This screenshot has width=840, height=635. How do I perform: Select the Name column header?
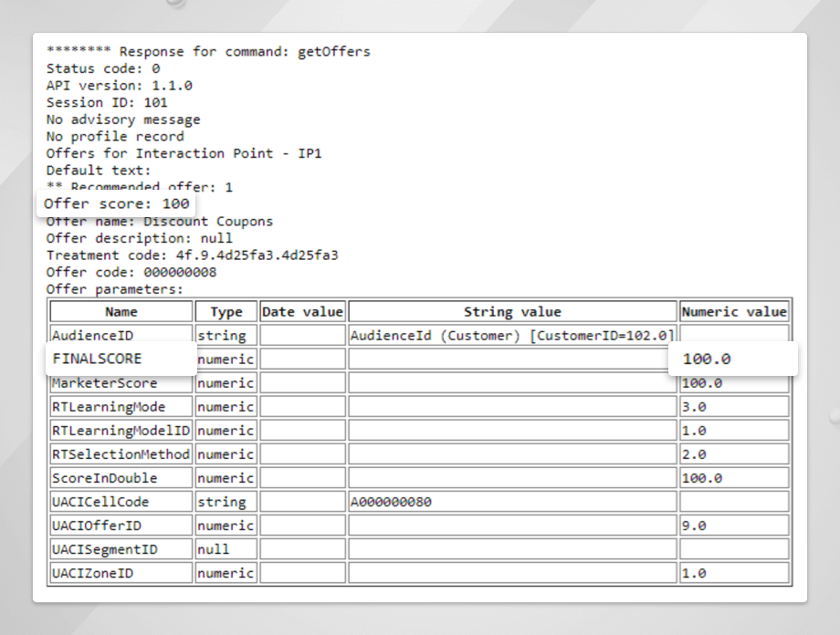(x=121, y=312)
